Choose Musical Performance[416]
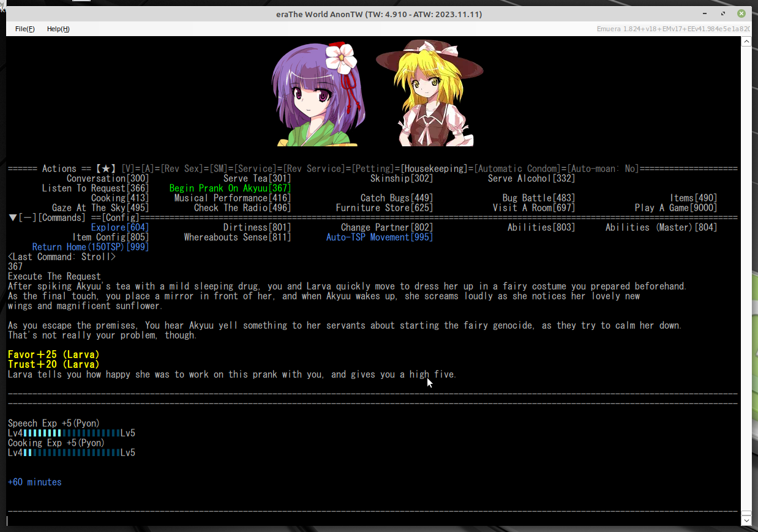 point(233,198)
